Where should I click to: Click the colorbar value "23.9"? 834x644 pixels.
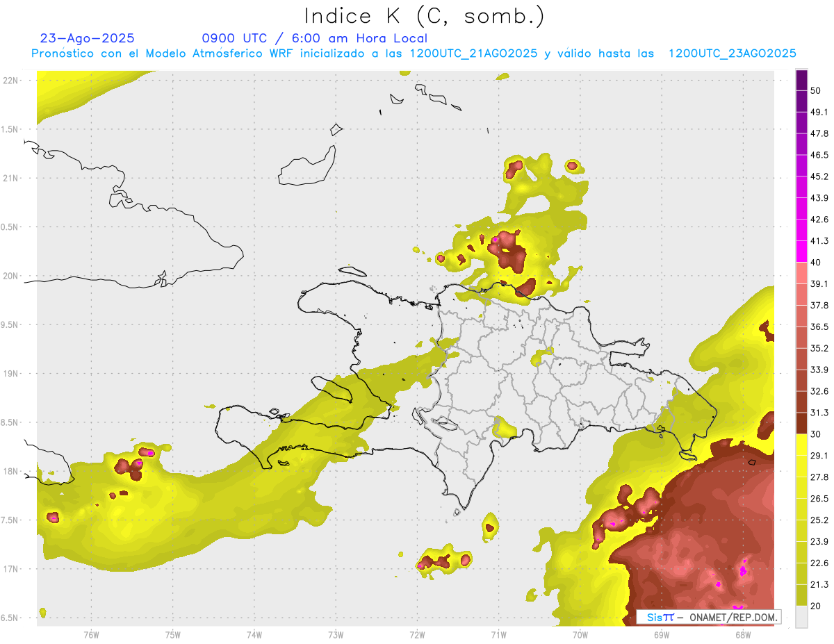pos(819,543)
